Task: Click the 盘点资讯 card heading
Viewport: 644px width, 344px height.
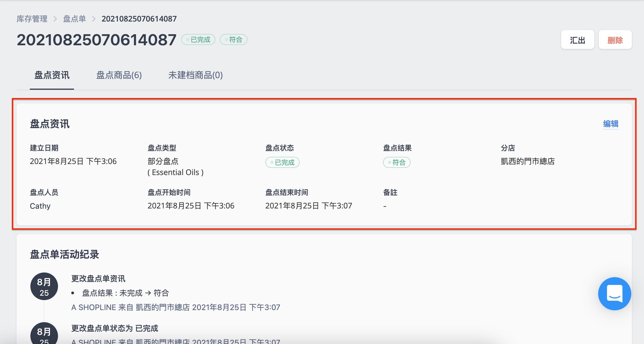Action: (x=50, y=124)
